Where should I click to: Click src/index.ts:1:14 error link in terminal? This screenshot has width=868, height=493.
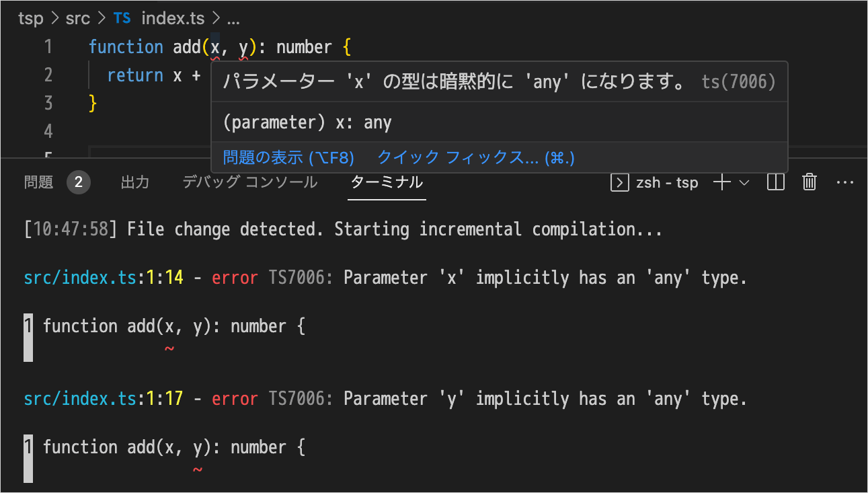104,278
